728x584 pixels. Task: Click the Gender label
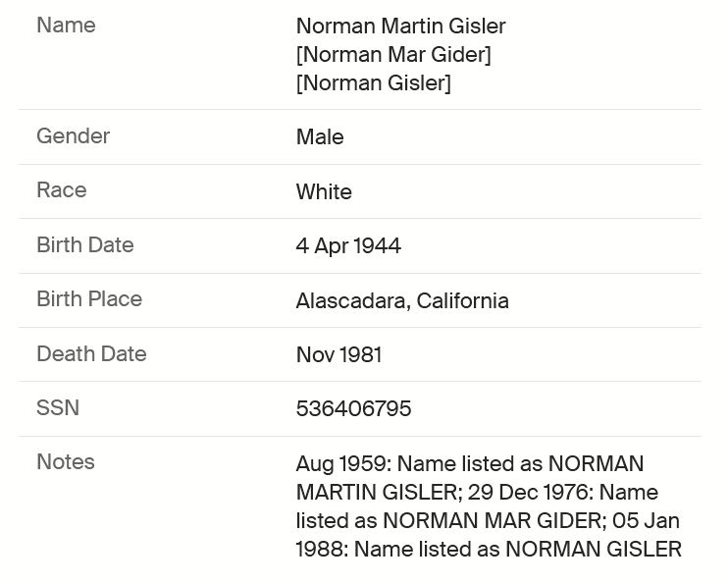[73, 136]
